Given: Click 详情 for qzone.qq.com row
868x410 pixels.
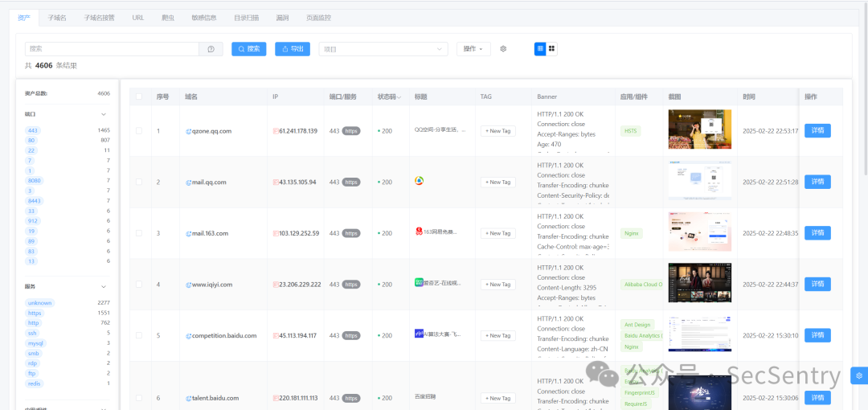Looking at the screenshot, I should click(x=817, y=131).
